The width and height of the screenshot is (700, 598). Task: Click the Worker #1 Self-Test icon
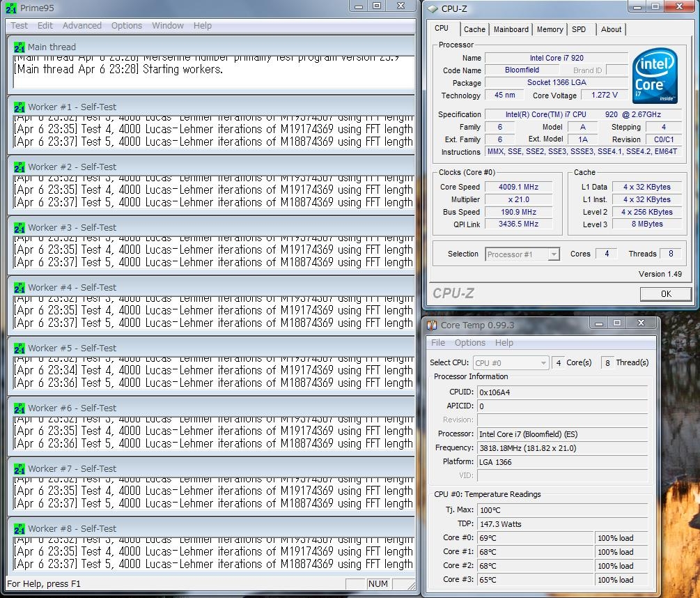point(20,107)
